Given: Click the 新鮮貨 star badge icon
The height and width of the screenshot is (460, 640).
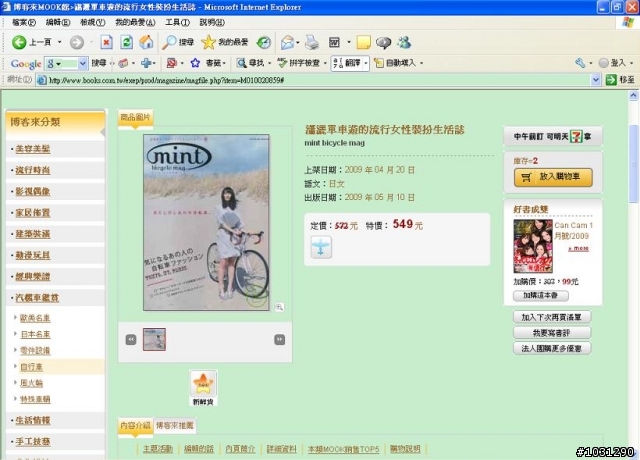Looking at the screenshot, I should 203,383.
